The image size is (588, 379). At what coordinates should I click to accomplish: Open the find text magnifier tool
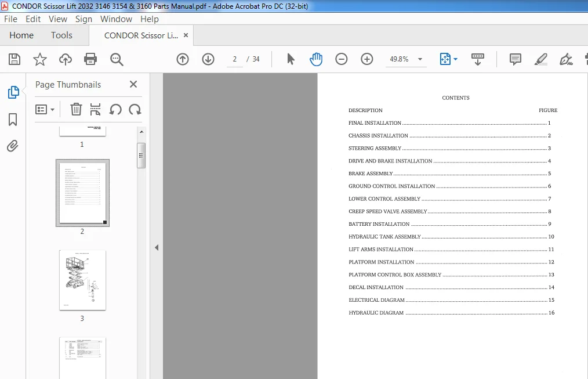117,59
